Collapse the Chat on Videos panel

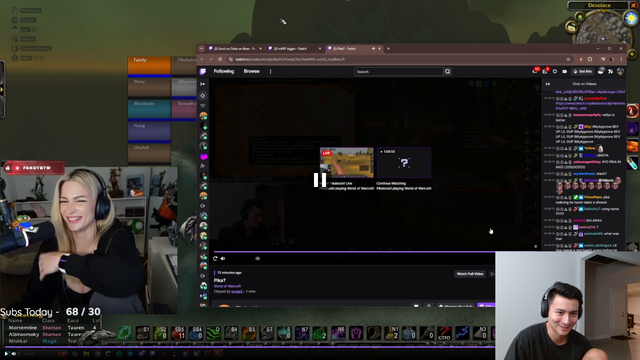pyautogui.click(x=548, y=84)
